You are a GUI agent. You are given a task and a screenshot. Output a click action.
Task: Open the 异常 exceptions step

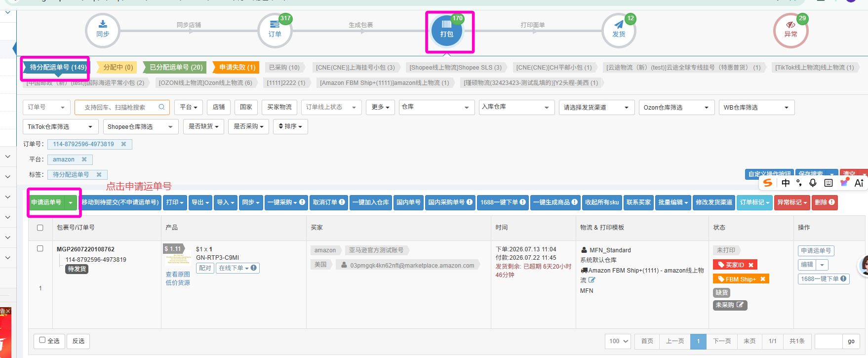coord(790,31)
